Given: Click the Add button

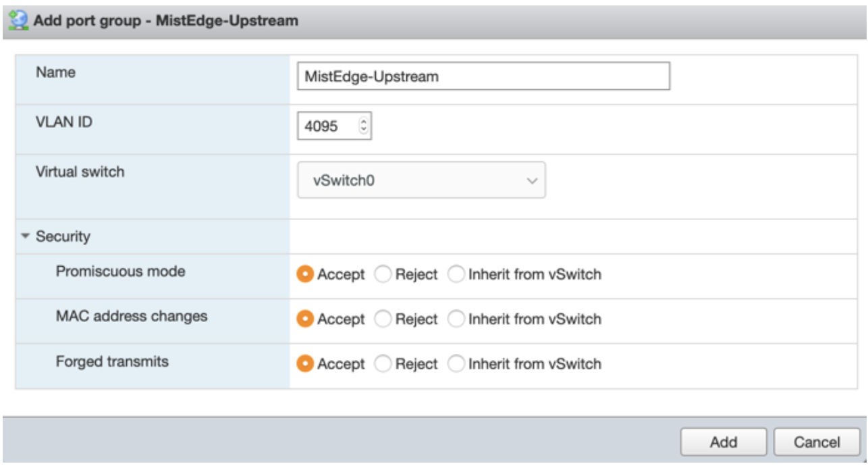Looking at the screenshot, I should pos(723,442).
